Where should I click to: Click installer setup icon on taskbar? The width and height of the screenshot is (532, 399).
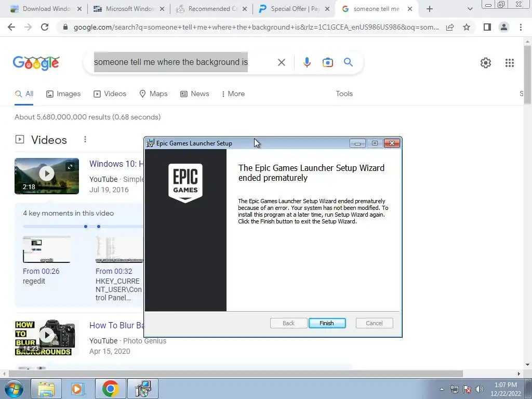[x=143, y=389]
